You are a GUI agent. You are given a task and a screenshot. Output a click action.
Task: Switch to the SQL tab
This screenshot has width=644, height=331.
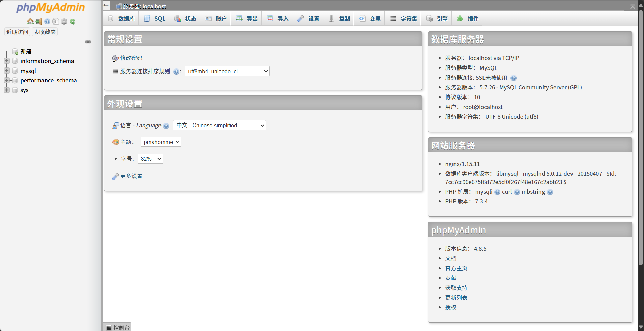click(x=155, y=19)
